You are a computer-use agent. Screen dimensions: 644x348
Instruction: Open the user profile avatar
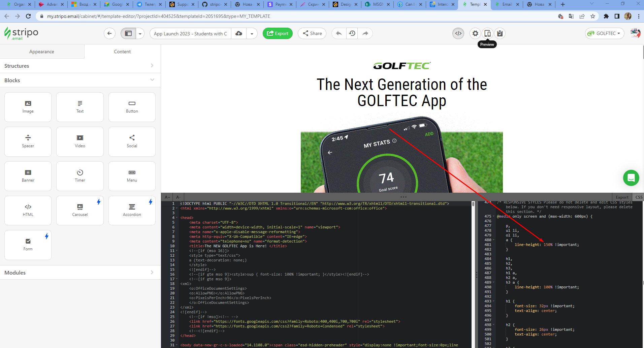click(x=635, y=33)
